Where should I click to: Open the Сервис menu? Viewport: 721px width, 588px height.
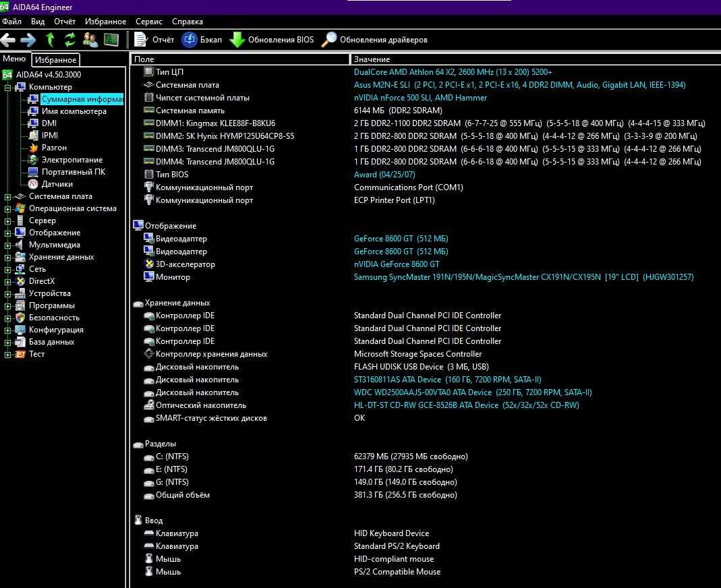(x=149, y=22)
